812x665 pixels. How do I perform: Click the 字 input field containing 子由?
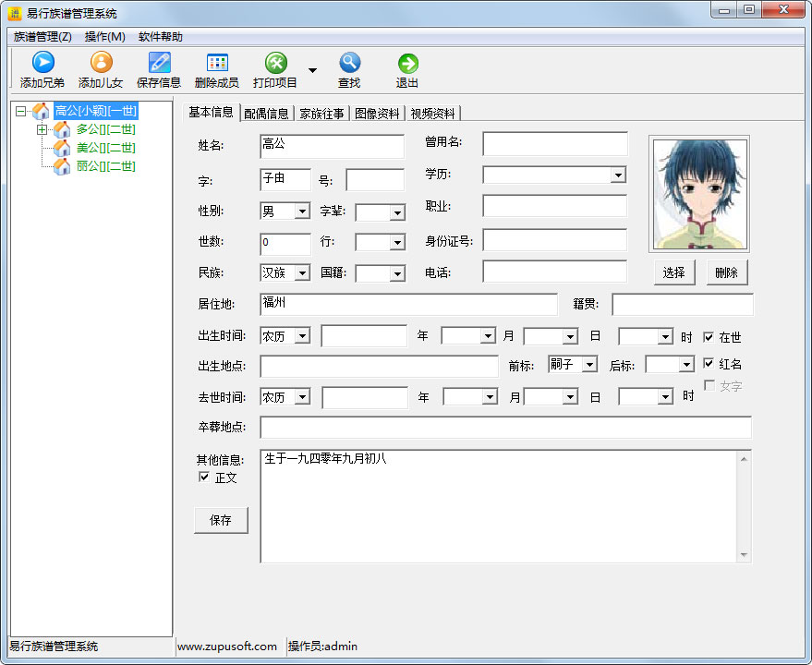[285, 179]
